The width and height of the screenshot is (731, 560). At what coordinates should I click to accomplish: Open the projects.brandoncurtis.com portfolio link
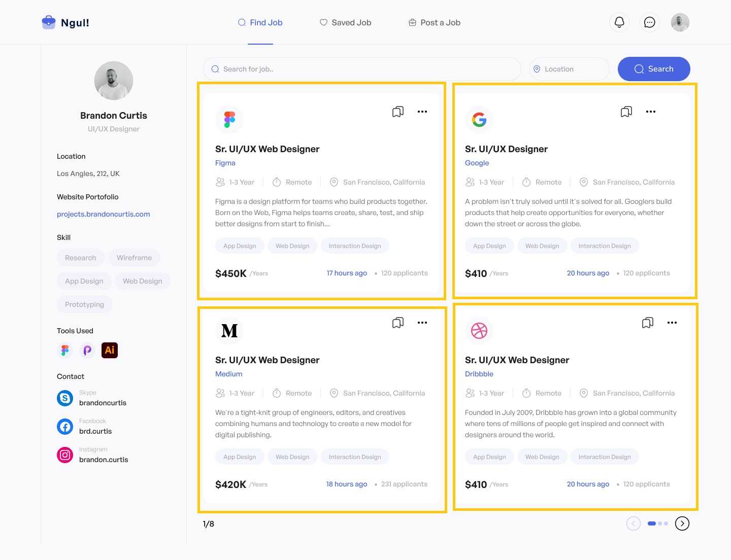tap(104, 214)
